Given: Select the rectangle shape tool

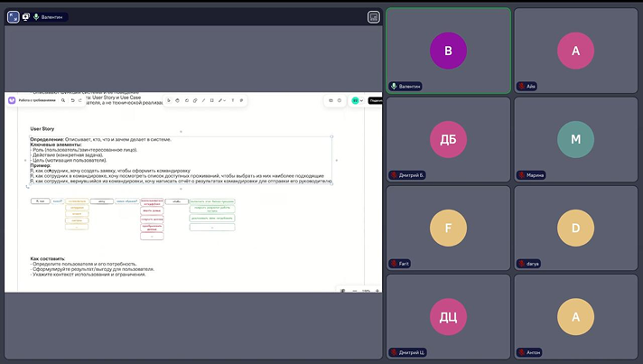Looking at the screenshot, I should (x=212, y=100).
